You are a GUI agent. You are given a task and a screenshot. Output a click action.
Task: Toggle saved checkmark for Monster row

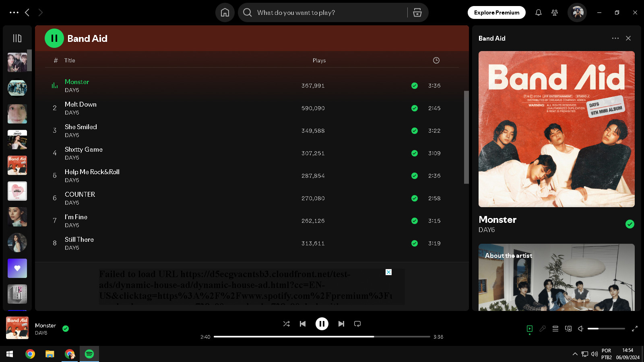tap(415, 86)
